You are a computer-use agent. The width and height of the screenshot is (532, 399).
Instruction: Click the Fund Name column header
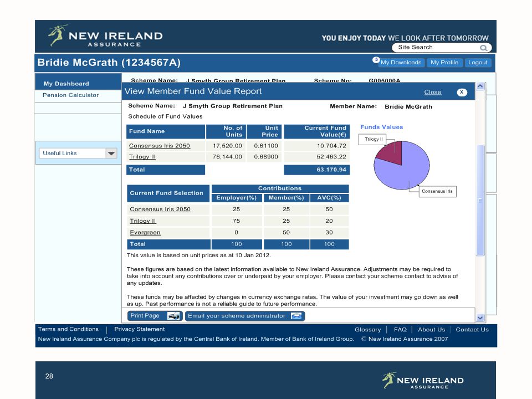tap(166, 131)
